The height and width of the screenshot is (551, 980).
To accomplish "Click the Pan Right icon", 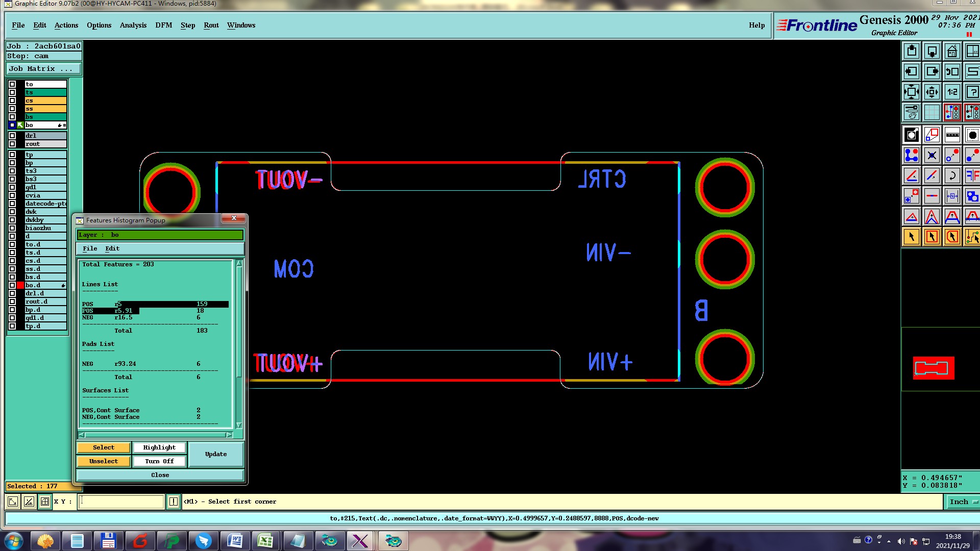I will [932, 72].
